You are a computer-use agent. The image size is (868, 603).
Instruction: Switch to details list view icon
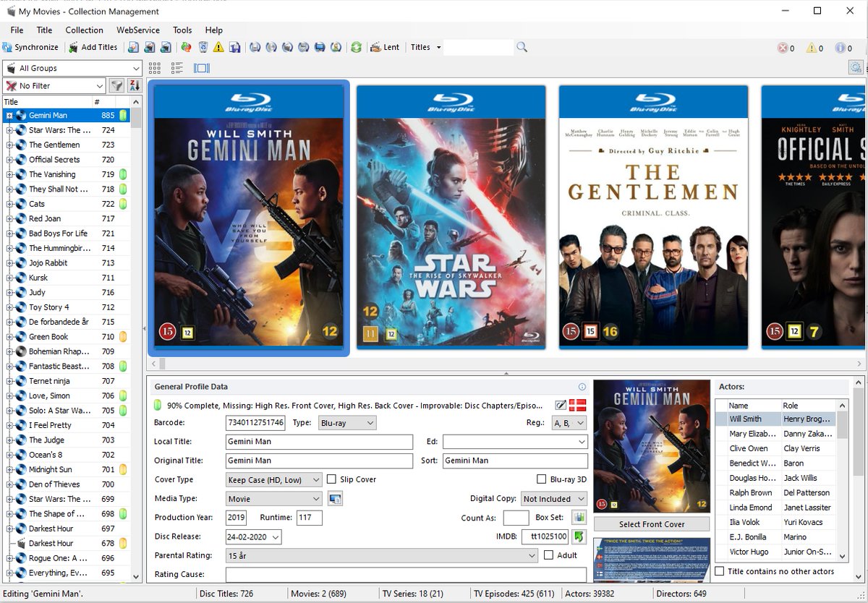pos(177,68)
